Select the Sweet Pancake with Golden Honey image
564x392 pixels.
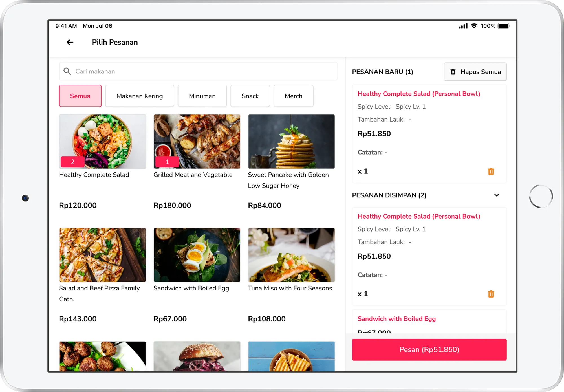coord(291,142)
